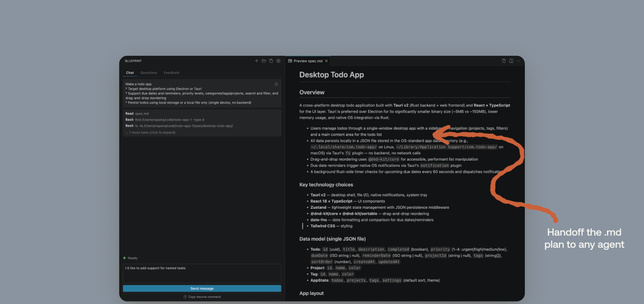Click the preview icon on spec.md tab

(x=290, y=61)
